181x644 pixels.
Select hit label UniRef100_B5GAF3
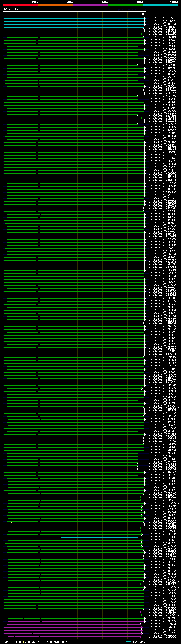162,565
